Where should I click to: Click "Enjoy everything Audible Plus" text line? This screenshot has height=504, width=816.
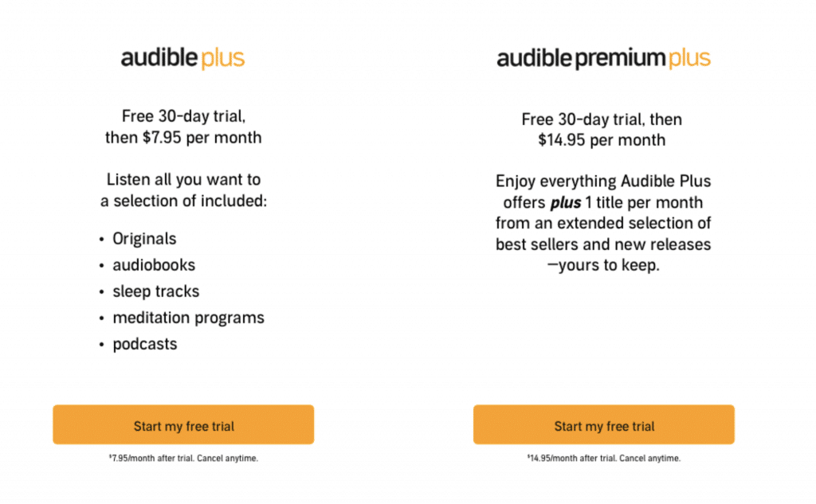(x=603, y=182)
